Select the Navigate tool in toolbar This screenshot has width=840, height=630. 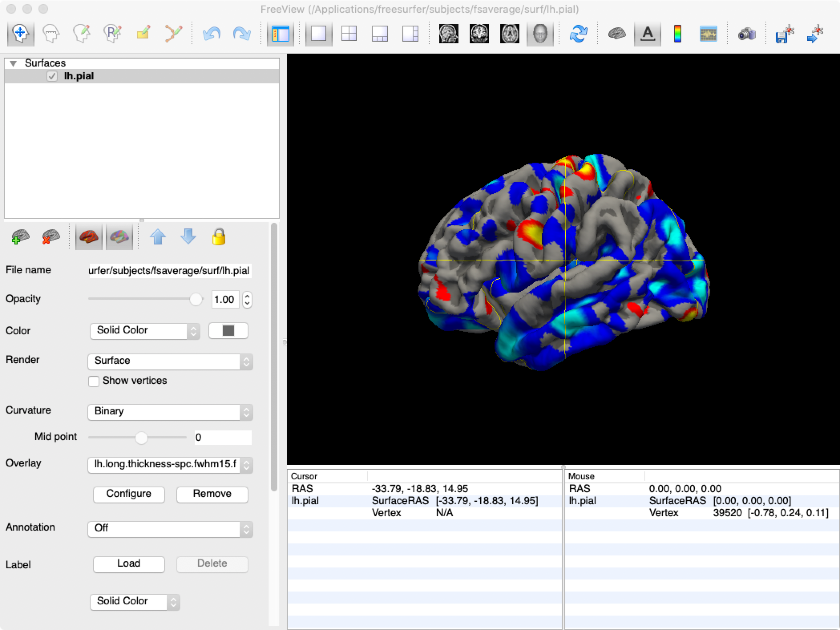click(20, 34)
